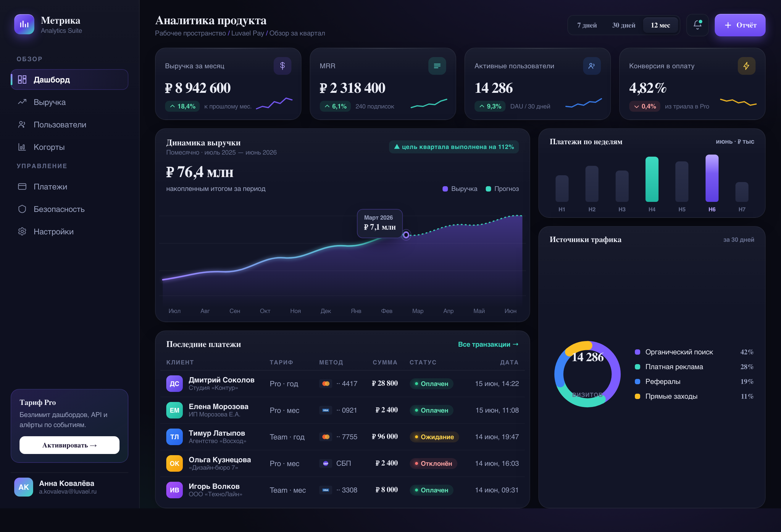Click the Mastercard icon in Дмитрий Соколов row
Viewport: 781px width, 532px height.
pyautogui.click(x=326, y=383)
